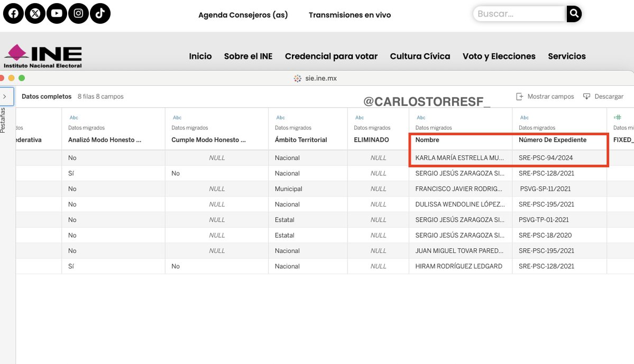Image resolution: width=634 pixels, height=364 pixels.
Task: Open the Credencial para votar menu
Action: (x=331, y=56)
